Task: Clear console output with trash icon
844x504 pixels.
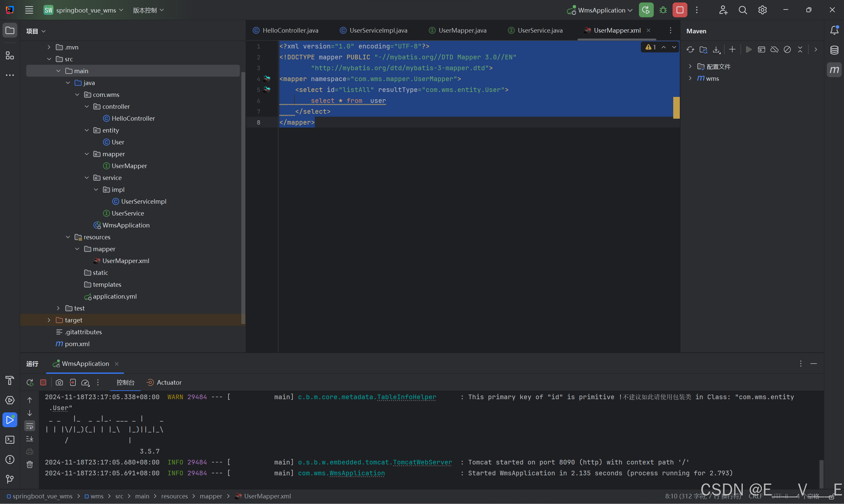Action: (30, 464)
